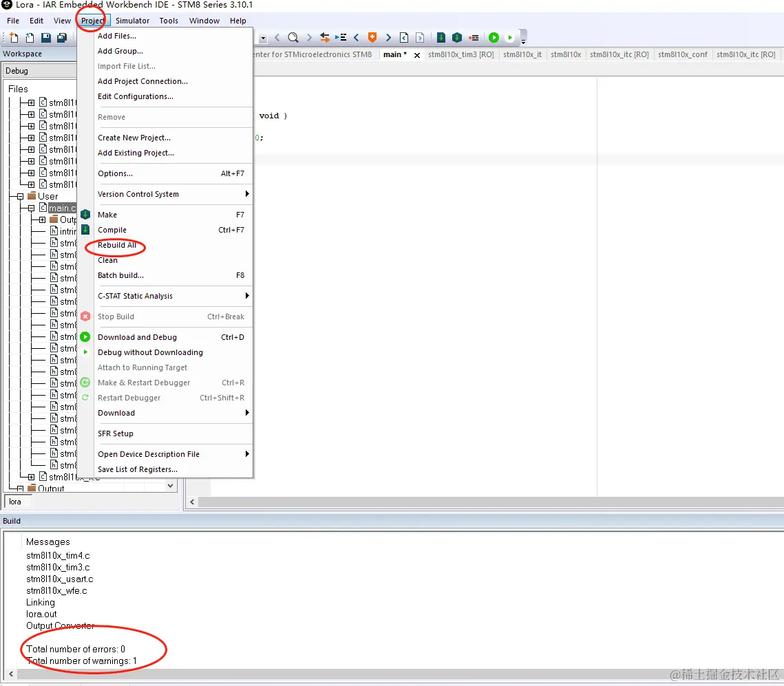Collapse the User folder in the tree

tap(20, 196)
